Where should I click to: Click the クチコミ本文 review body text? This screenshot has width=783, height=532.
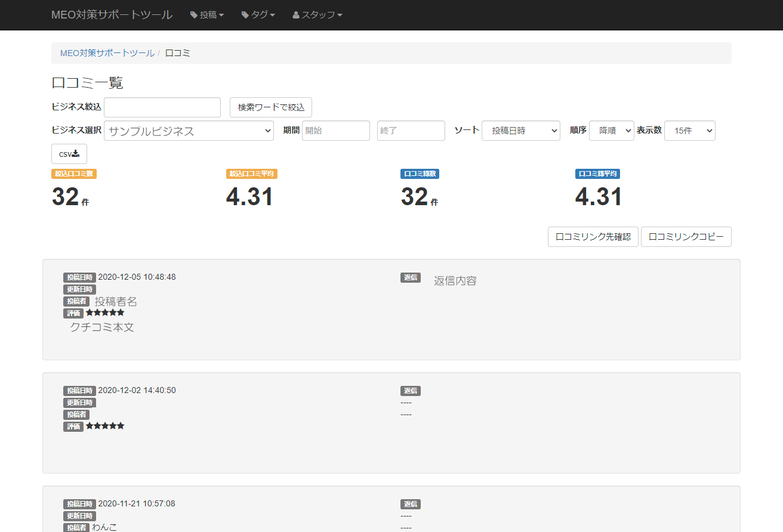[102, 327]
